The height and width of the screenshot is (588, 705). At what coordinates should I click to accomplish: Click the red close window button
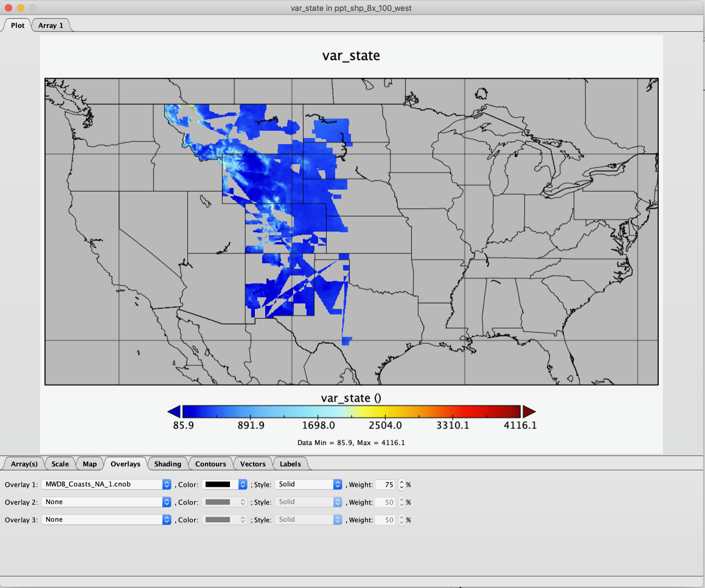tap(9, 8)
